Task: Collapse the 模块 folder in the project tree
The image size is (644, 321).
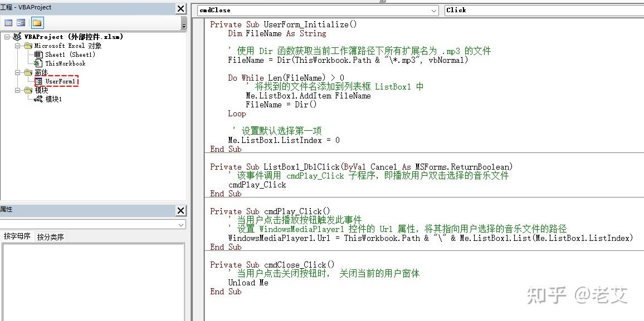Action: (x=17, y=90)
